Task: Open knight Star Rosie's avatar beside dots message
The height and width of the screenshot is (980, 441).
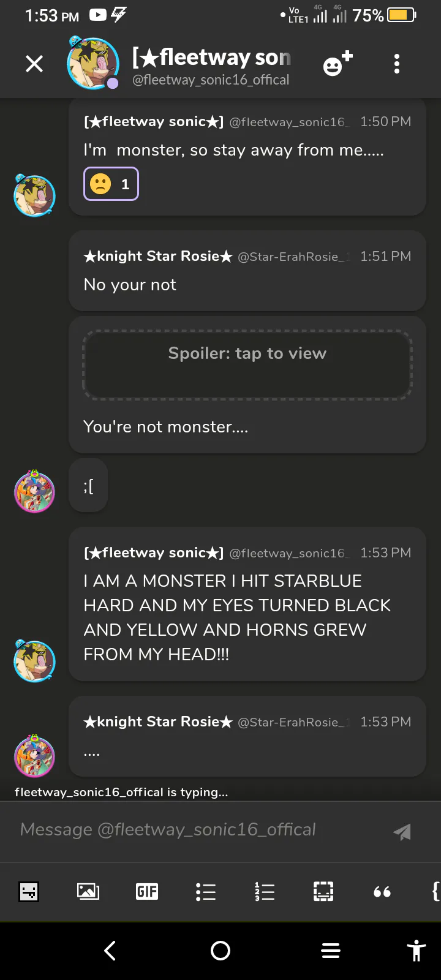Action: [x=34, y=756]
